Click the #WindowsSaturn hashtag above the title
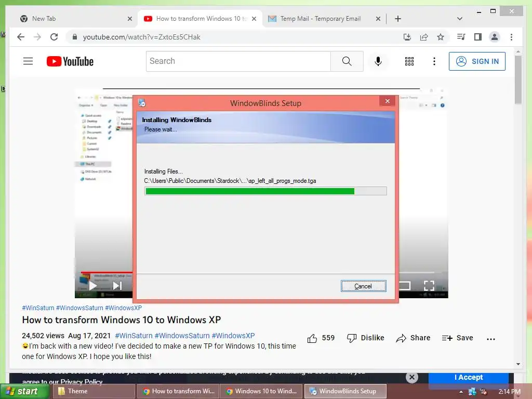Viewport: 532px width, 399px height. click(x=79, y=308)
